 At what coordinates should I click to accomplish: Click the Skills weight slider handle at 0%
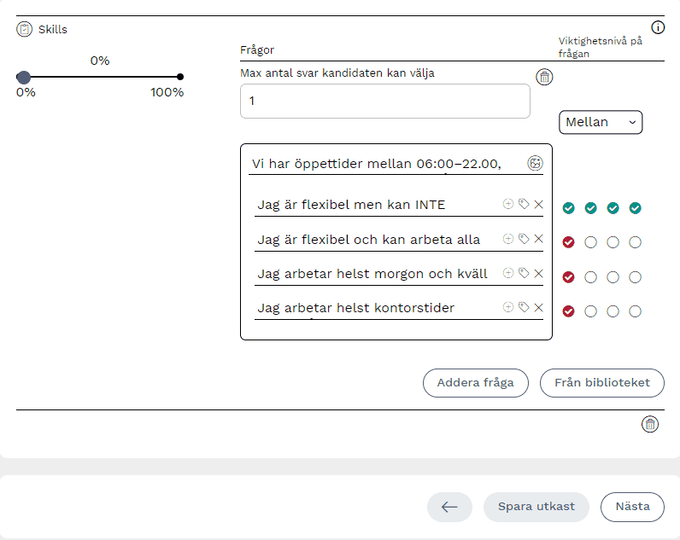click(x=23, y=77)
